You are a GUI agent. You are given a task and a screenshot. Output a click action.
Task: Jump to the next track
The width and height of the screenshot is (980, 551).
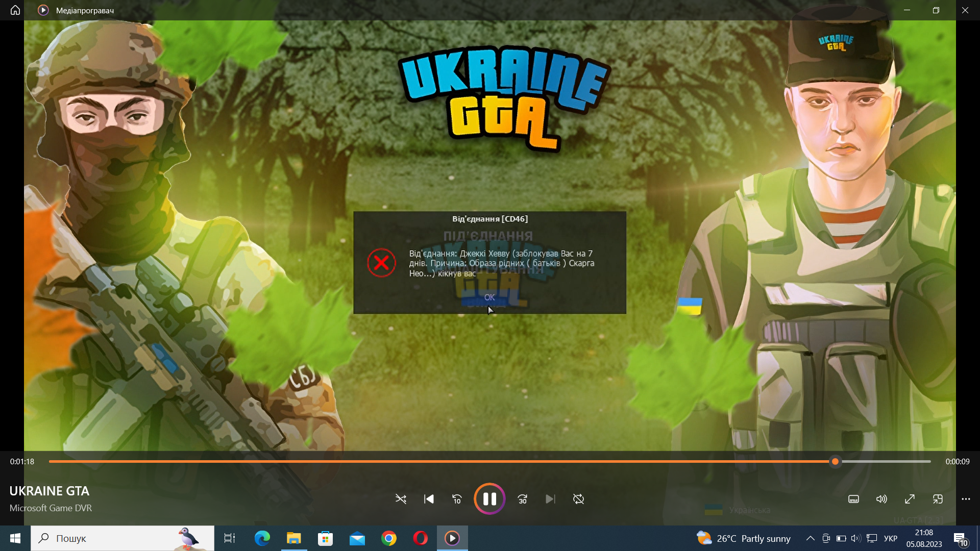click(x=550, y=499)
